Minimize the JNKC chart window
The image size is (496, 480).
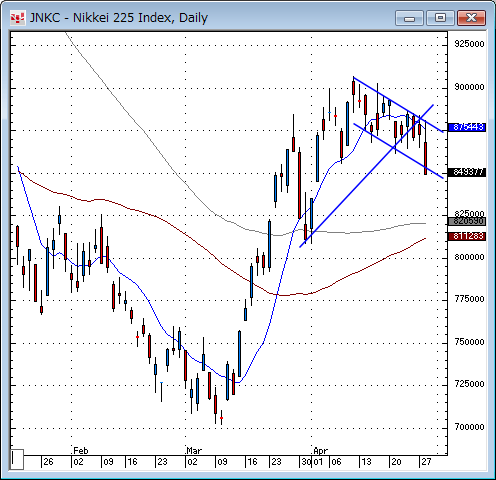(x=409, y=18)
